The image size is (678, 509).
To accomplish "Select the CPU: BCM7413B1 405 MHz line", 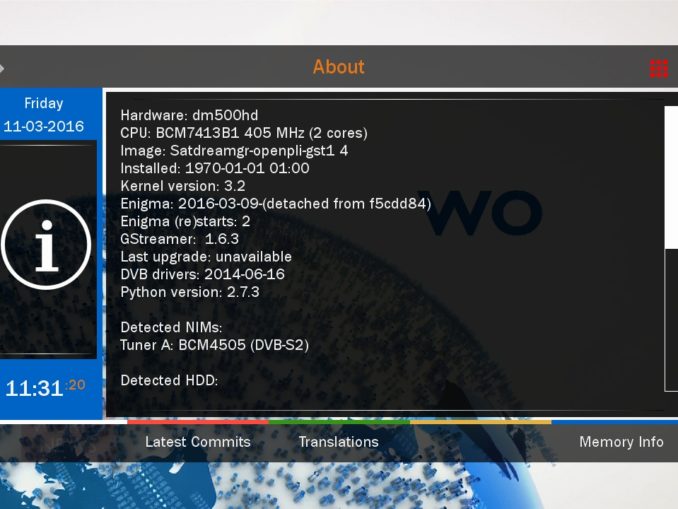I will (x=244, y=133).
